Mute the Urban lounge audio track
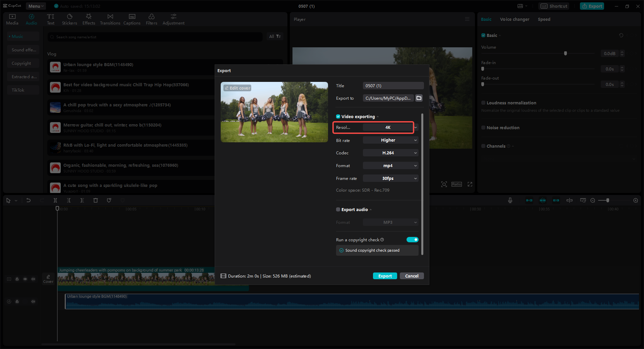Screen dimensions: 644x349 (x=33, y=301)
